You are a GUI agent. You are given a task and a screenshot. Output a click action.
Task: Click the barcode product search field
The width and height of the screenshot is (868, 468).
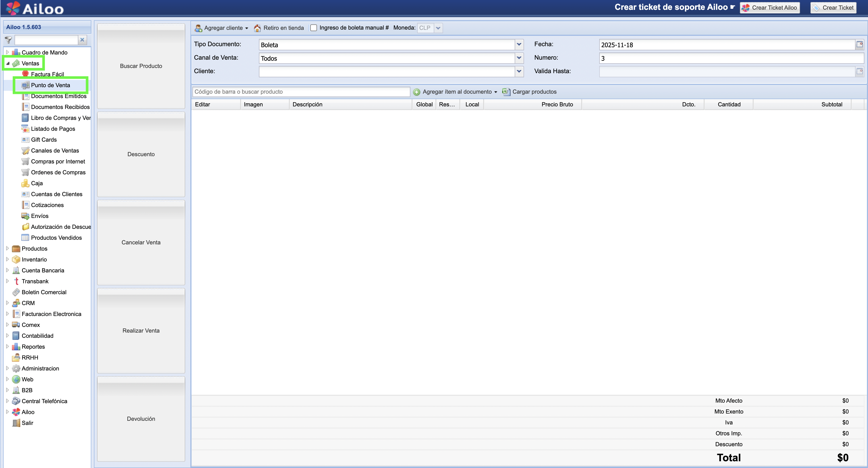pos(301,92)
